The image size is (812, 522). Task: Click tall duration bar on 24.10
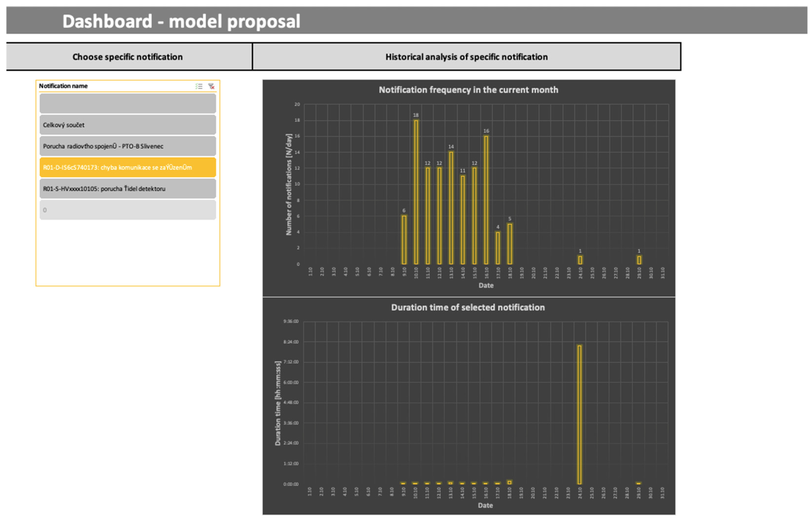coord(580,415)
